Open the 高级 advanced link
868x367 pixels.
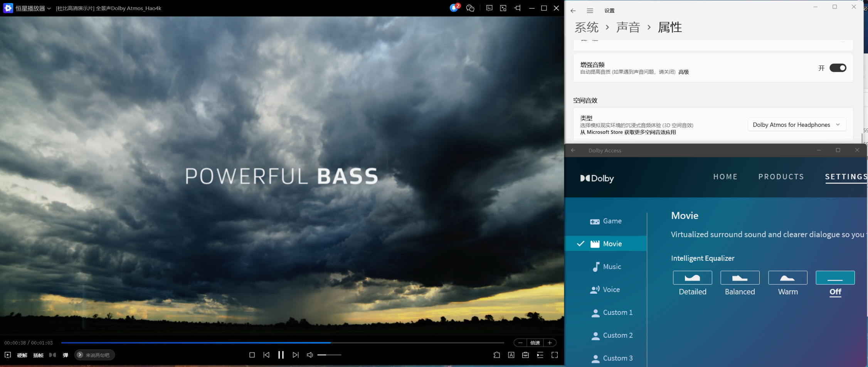pos(684,72)
